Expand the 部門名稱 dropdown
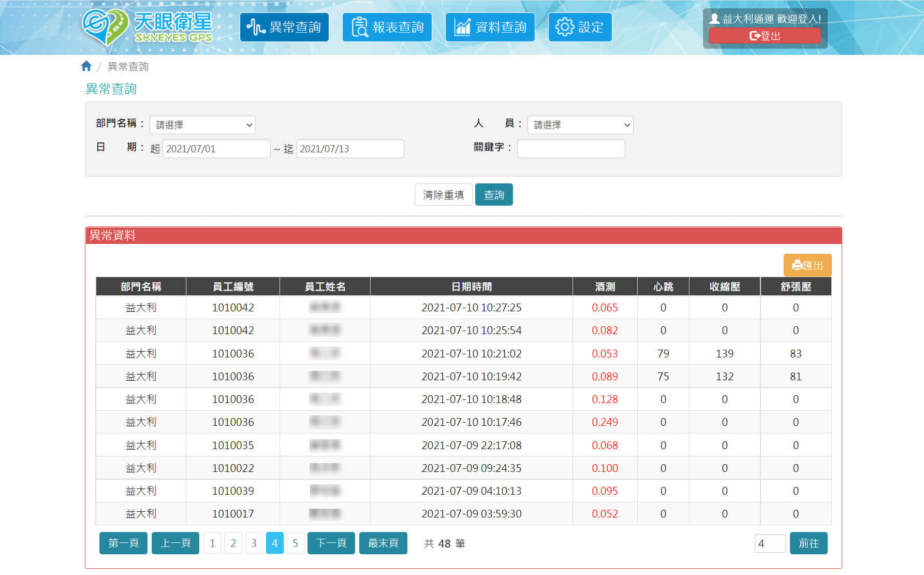 202,125
